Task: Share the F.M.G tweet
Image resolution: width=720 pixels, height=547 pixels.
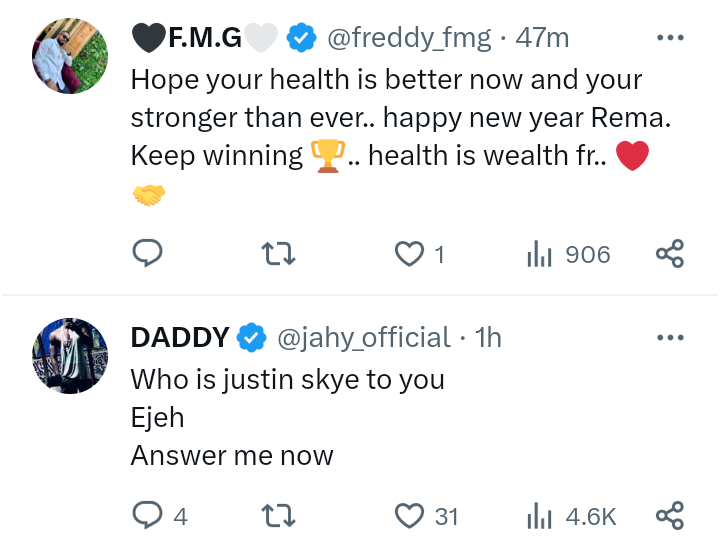Action: coord(669,255)
